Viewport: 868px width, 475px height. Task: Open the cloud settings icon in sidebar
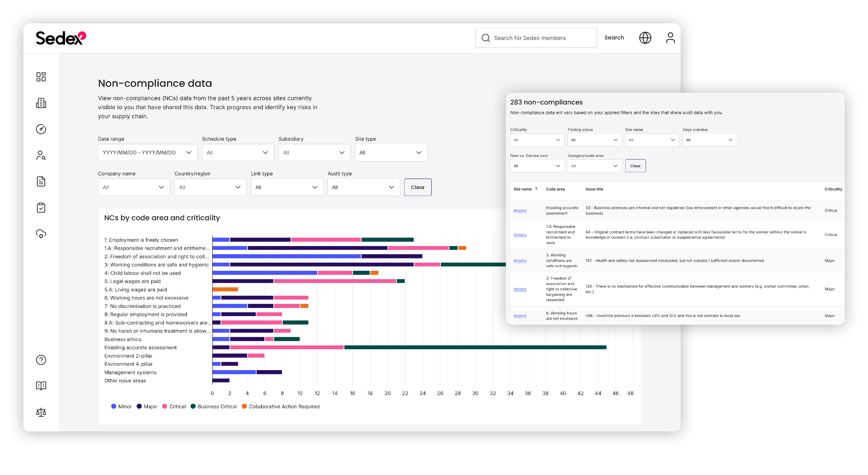click(x=41, y=234)
